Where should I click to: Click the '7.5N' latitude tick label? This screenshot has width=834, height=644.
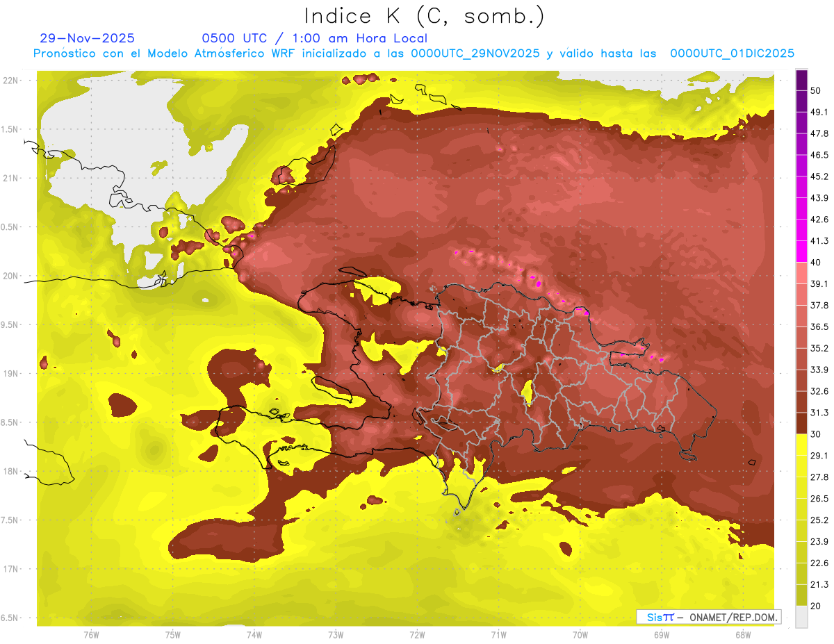(x=10, y=520)
